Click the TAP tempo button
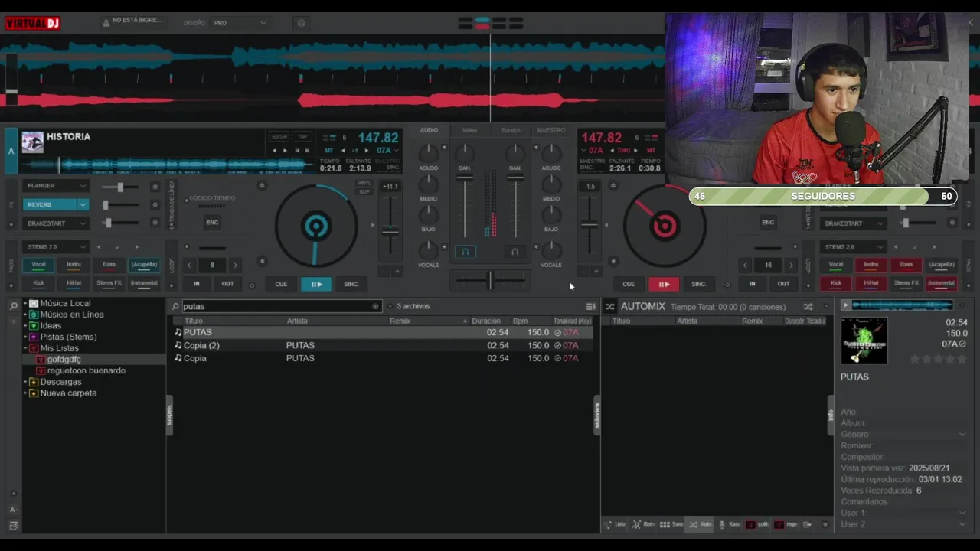This screenshot has width=980, height=551. (x=302, y=136)
